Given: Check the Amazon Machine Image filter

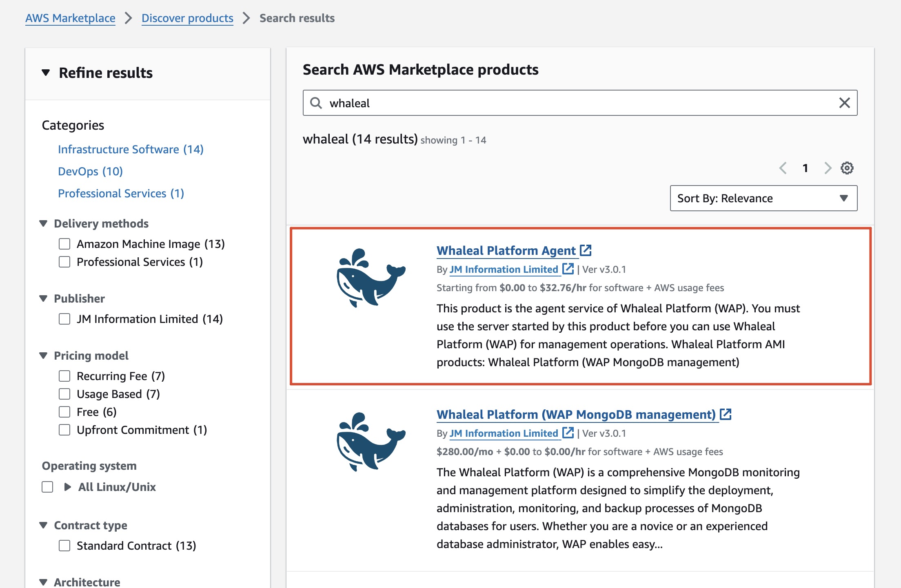Looking at the screenshot, I should pos(64,244).
